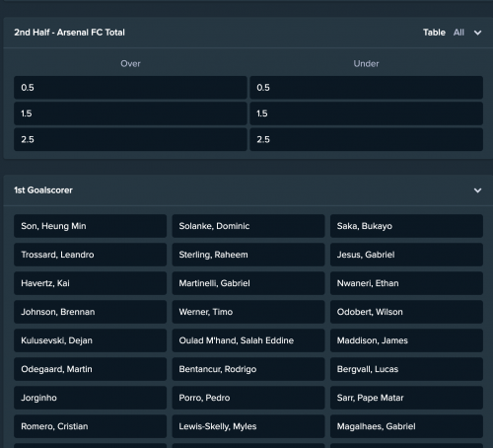Back Bergvall, Lucas to score first
493x448 pixels.
406,369
